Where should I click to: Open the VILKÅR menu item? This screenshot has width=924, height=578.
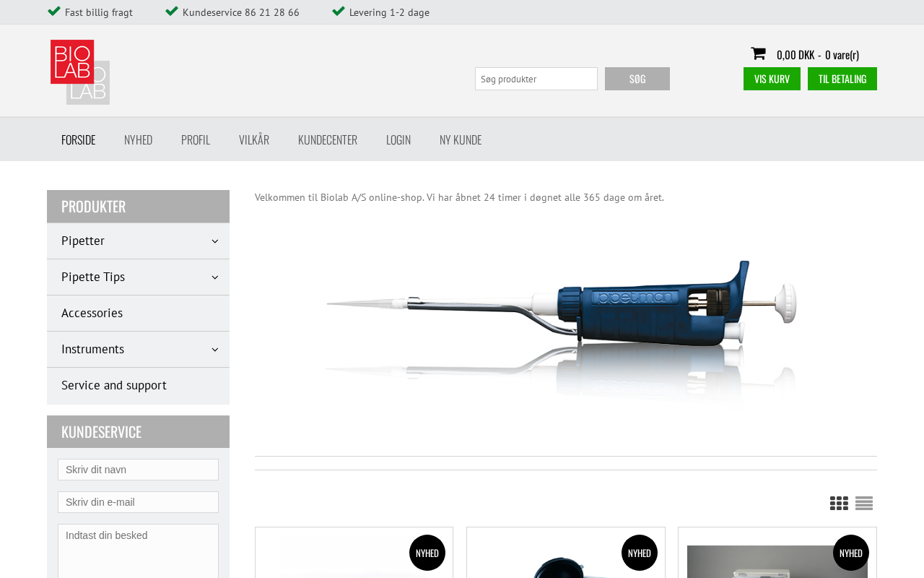(254, 139)
